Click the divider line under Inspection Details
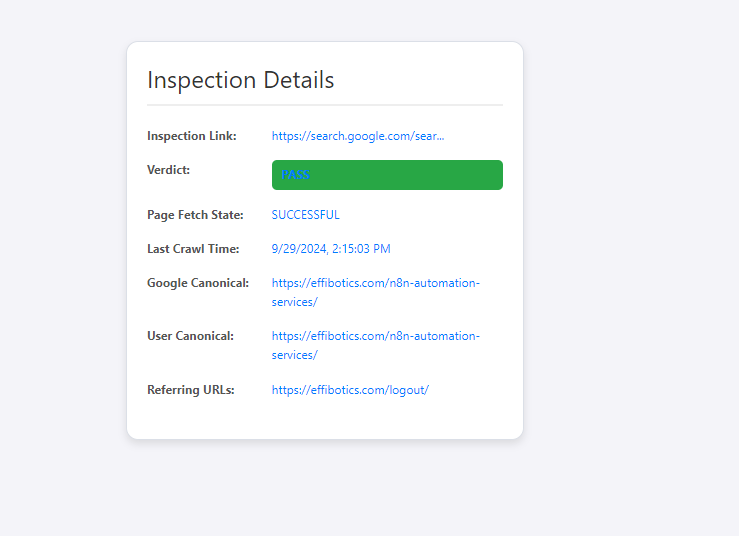739x536 pixels. 324,105
